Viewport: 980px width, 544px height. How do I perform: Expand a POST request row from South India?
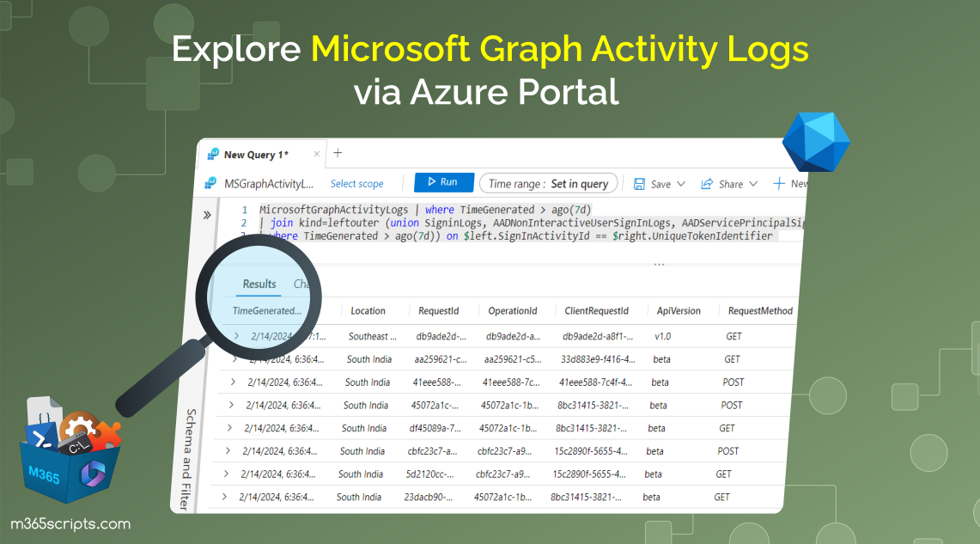point(232,382)
